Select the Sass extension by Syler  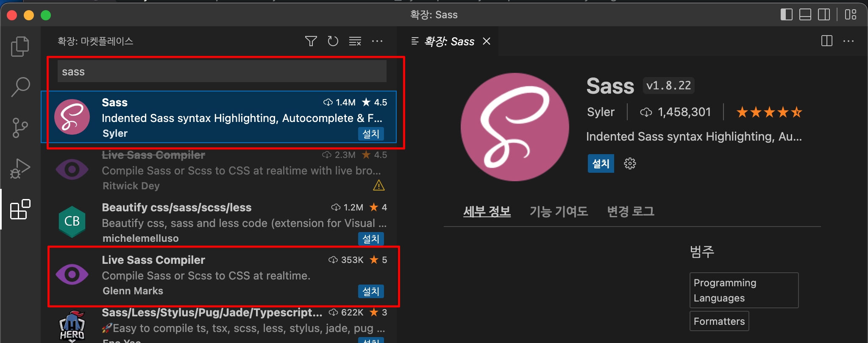click(x=219, y=117)
